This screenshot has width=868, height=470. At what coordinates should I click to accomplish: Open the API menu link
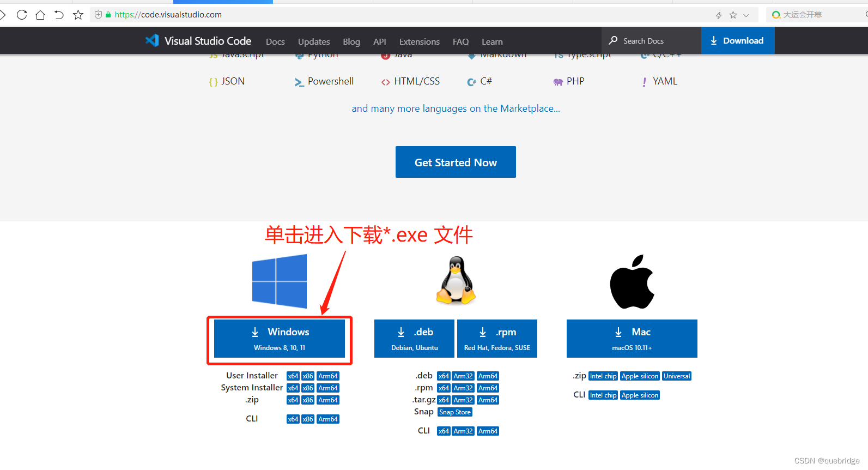(380, 41)
